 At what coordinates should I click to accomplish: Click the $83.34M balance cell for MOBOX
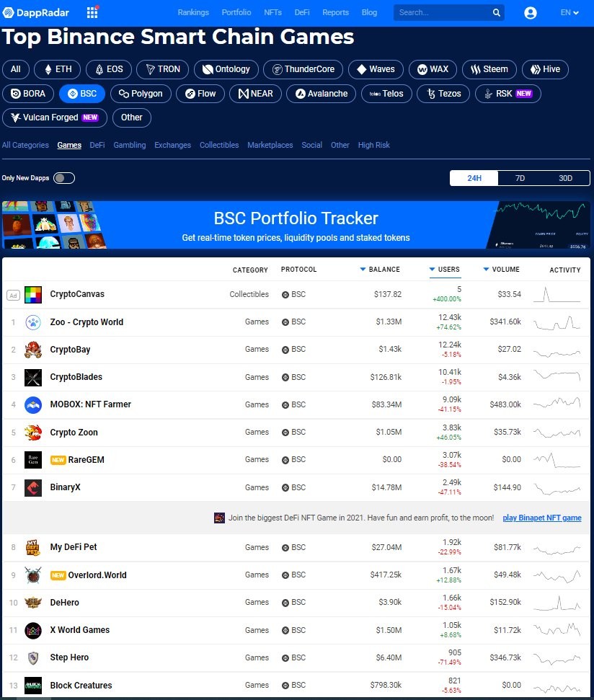pos(386,404)
